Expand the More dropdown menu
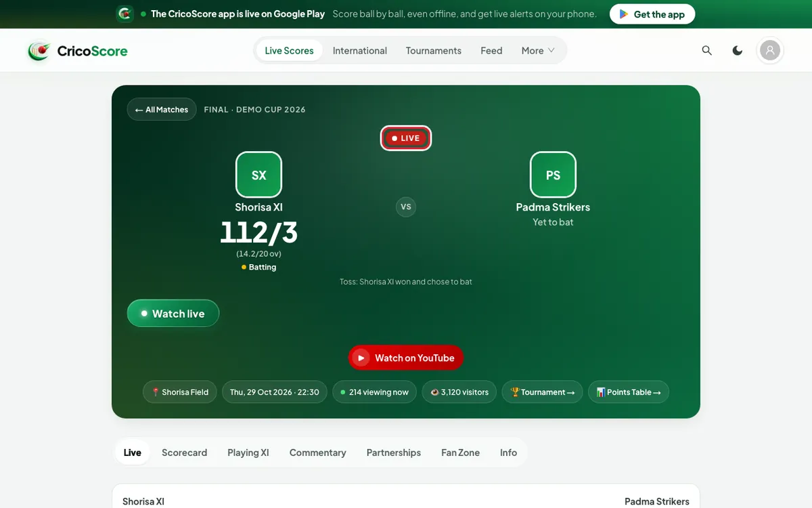This screenshot has width=812, height=508. pos(538,51)
